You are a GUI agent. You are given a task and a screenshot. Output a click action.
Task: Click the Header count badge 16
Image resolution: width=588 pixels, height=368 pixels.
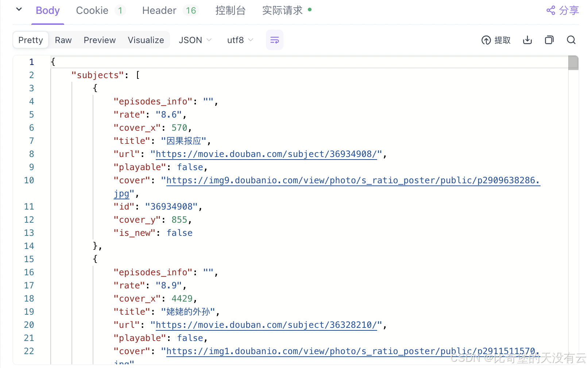tap(191, 11)
